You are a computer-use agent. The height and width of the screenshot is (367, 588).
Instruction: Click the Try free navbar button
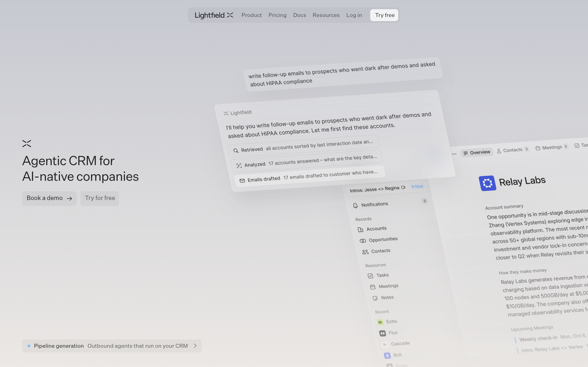tap(384, 15)
